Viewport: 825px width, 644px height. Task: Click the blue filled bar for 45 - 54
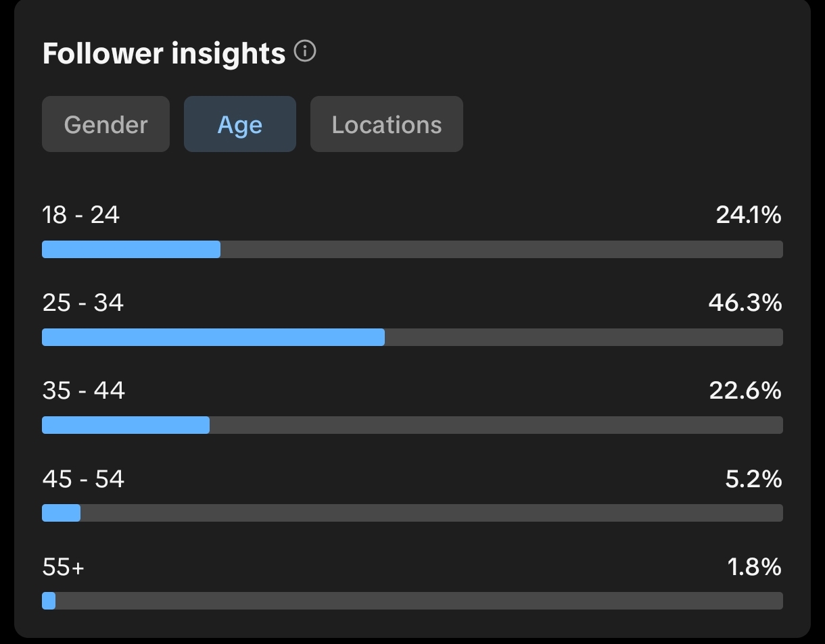[x=61, y=513]
